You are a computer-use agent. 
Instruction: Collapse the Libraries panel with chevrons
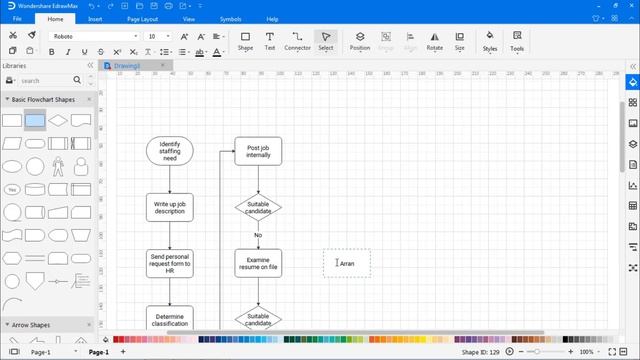tap(90, 65)
